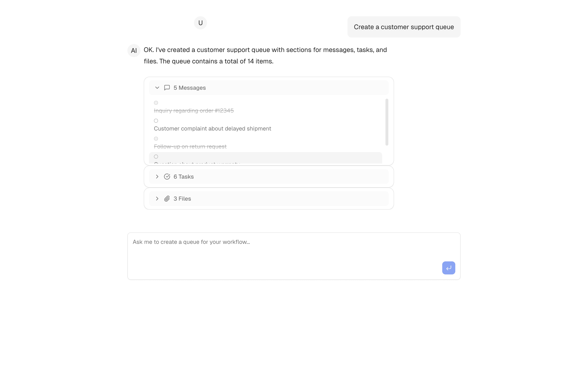Select the Inquiry regarding order #12345 message
This screenshot has height=367, width=588.
[x=194, y=111]
